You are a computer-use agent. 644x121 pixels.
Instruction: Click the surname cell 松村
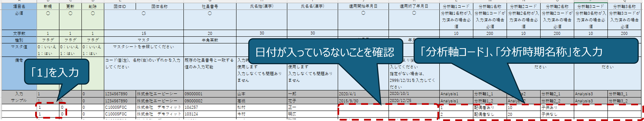point(261,107)
